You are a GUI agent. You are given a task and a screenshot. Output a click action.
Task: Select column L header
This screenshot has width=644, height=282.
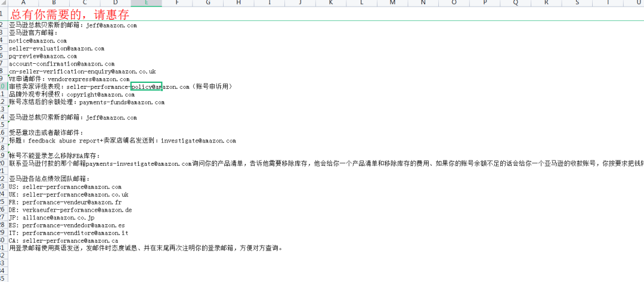click(x=361, y=4)
